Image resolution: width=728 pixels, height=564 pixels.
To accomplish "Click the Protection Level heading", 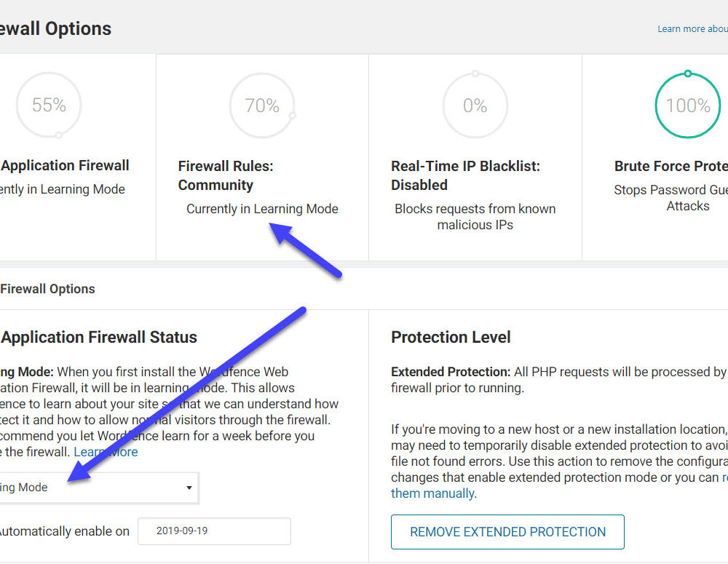I will 451,338.
